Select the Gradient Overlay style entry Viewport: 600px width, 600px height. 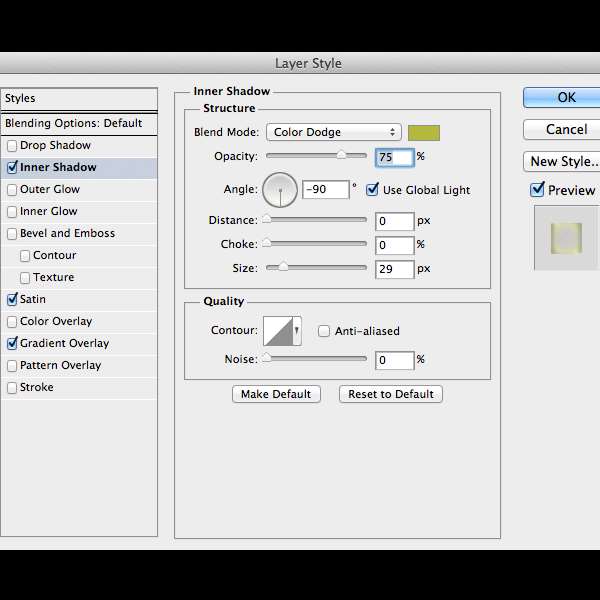point(64,344)
